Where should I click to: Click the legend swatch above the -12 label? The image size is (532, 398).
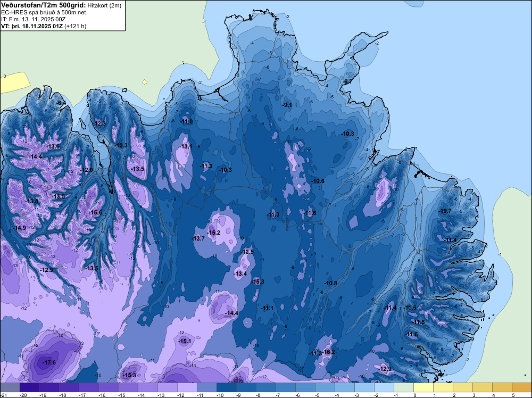tap(187, 387)
